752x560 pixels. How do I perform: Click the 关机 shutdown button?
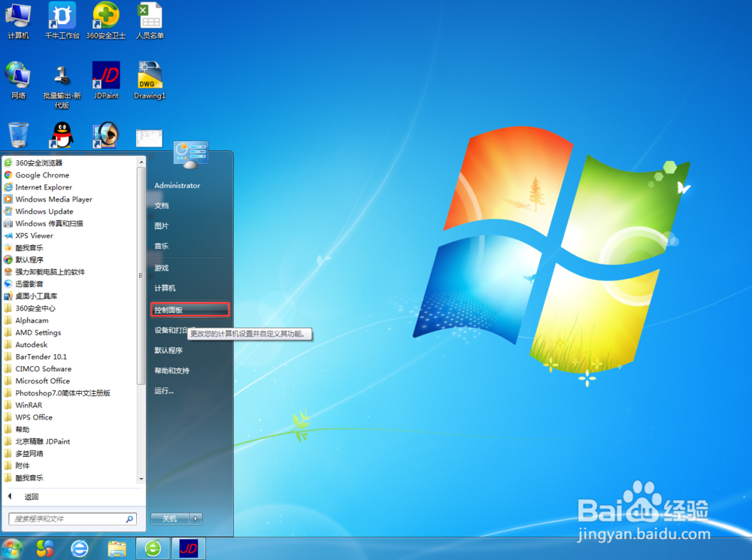pos(170,519)
